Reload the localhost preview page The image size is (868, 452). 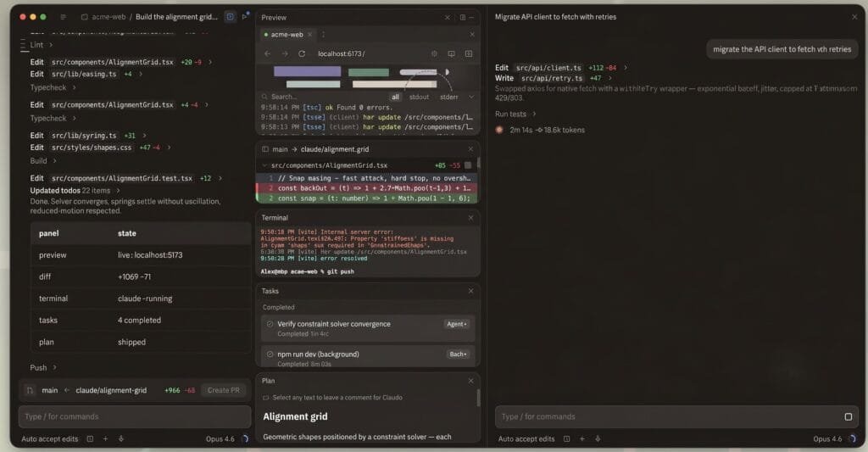(302, 53)
